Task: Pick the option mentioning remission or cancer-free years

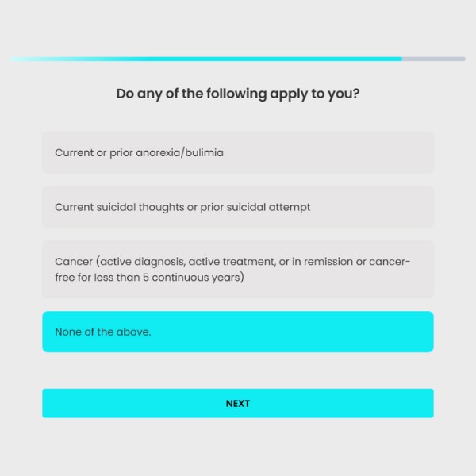Action: pos(238,269)
